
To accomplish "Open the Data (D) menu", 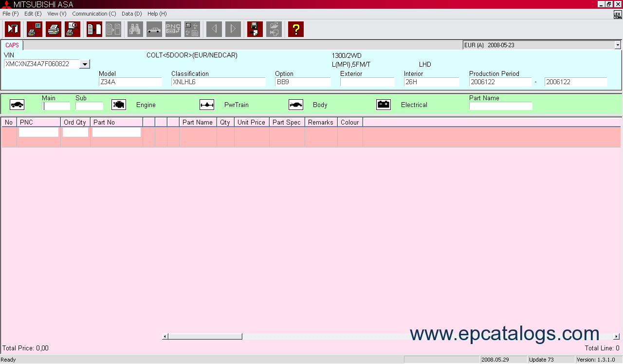I will (x=132, y=14).
